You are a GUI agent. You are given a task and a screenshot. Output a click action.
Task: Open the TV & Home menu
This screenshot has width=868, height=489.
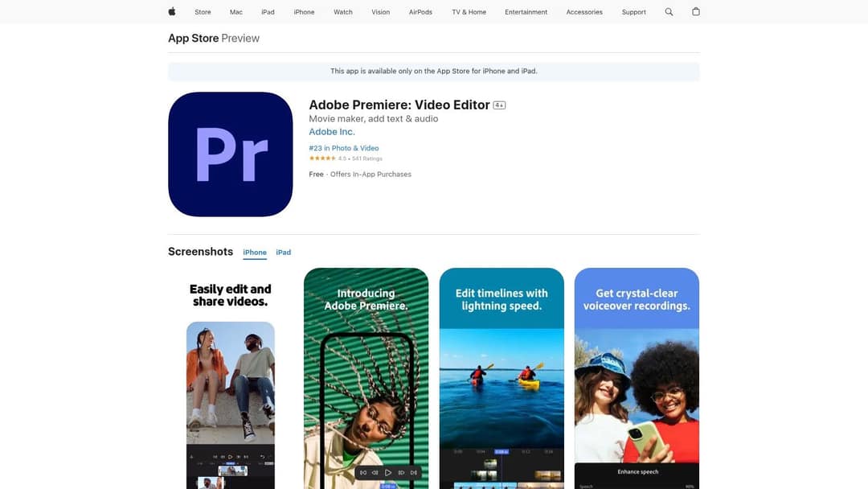click(469, 11)
